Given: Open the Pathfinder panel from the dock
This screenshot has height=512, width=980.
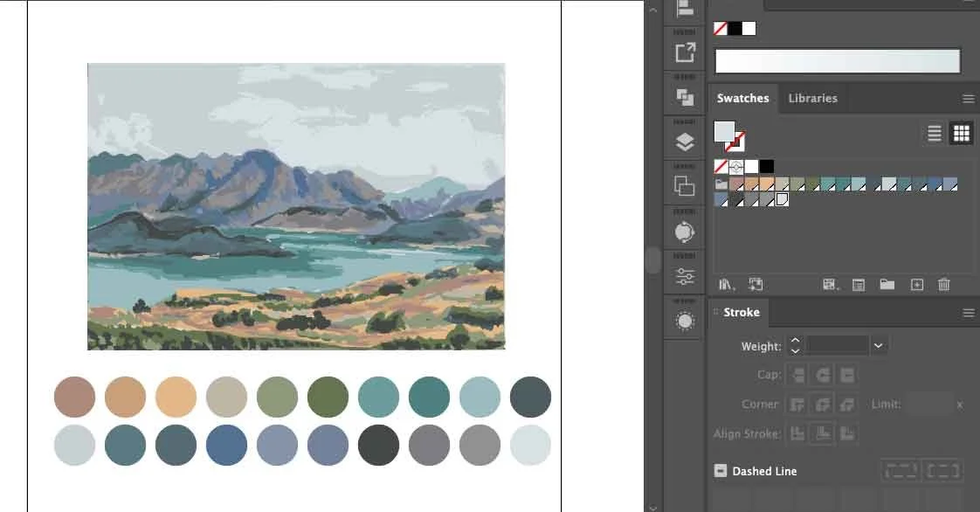Looking at the screenshot, I should tap(683, 183).
